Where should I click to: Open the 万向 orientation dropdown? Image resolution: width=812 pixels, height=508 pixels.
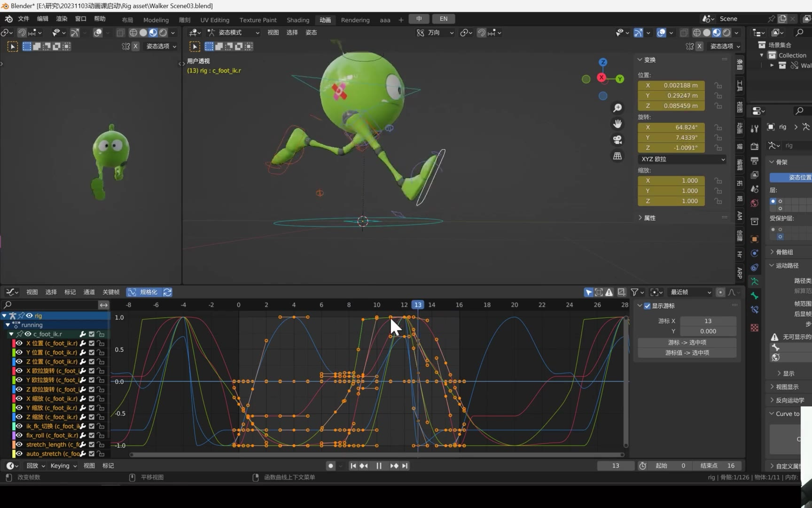(435, 32)
